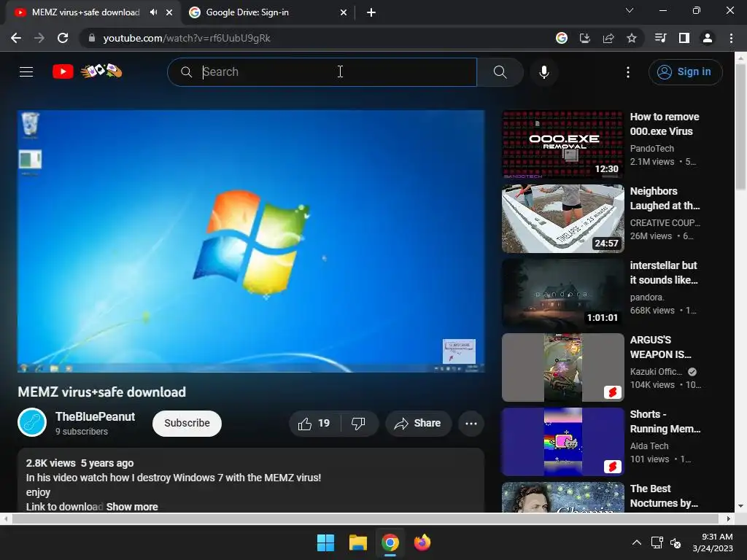747x560 pixels.
Task: Click the Share button under the video
Action: pyautogui.click(x=418, y=424)
